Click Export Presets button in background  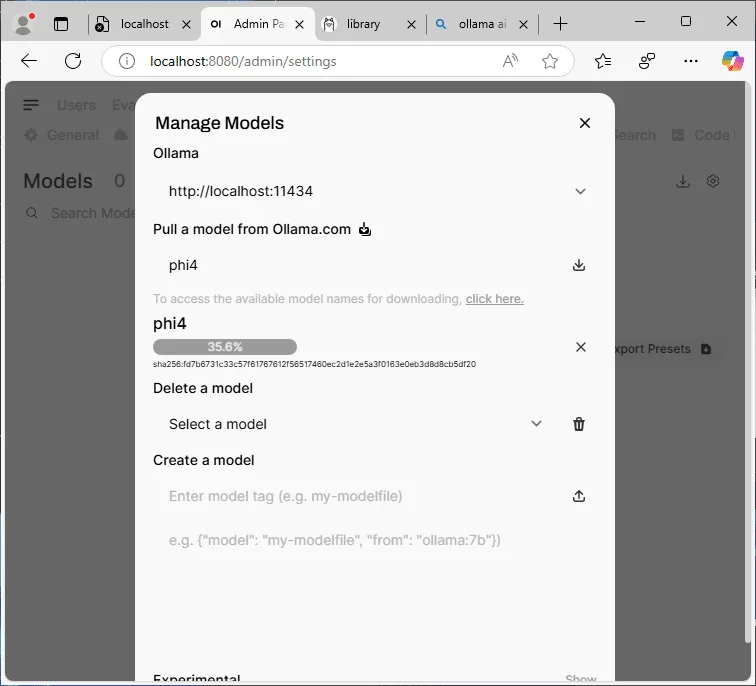pos(663,349)
